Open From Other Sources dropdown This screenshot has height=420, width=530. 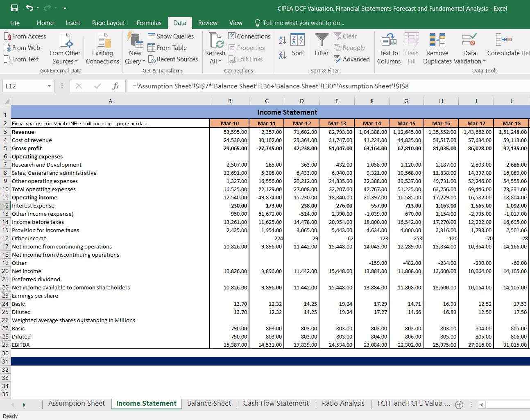[x=65, y=48]
